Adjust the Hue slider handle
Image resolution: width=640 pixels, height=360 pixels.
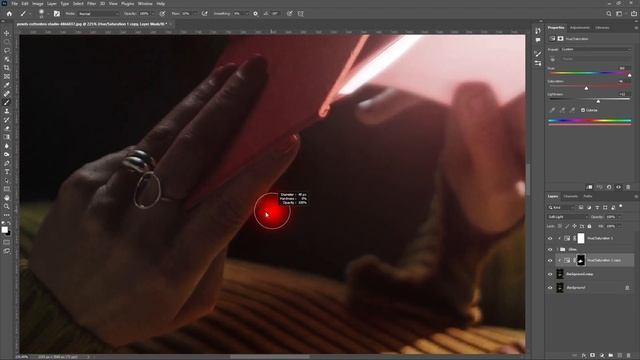[629, 76]
